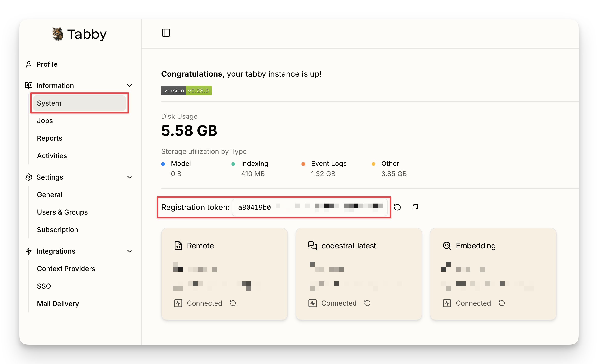This screenshot has width=598, height=364.
Task: Click the registration token field
Action: [310, 207]
